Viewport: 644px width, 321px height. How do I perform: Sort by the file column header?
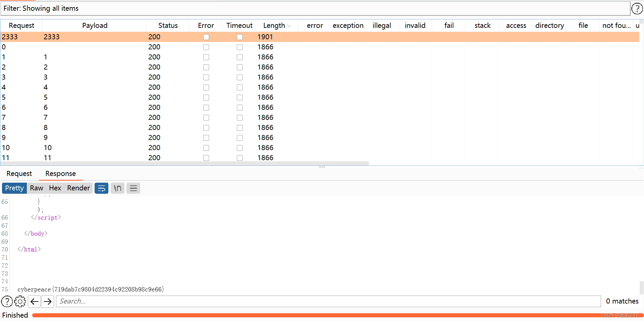click(x=583, y=26)
